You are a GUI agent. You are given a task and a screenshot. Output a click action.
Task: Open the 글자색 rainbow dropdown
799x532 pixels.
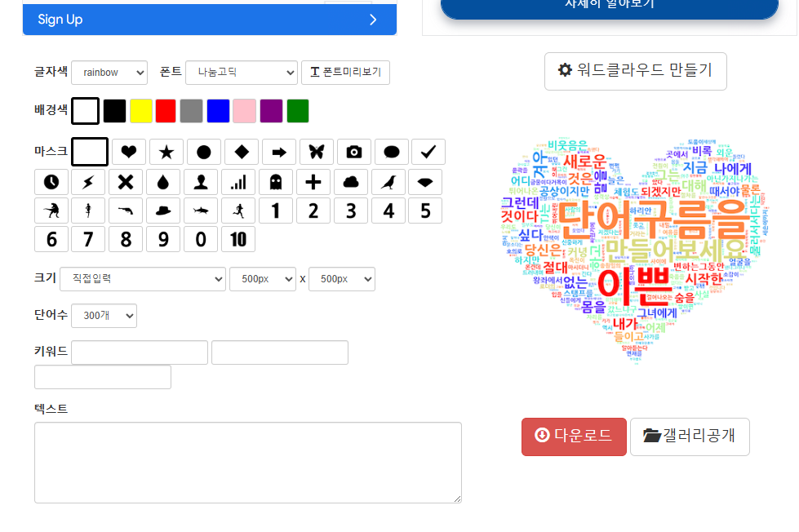click(109, 73)
